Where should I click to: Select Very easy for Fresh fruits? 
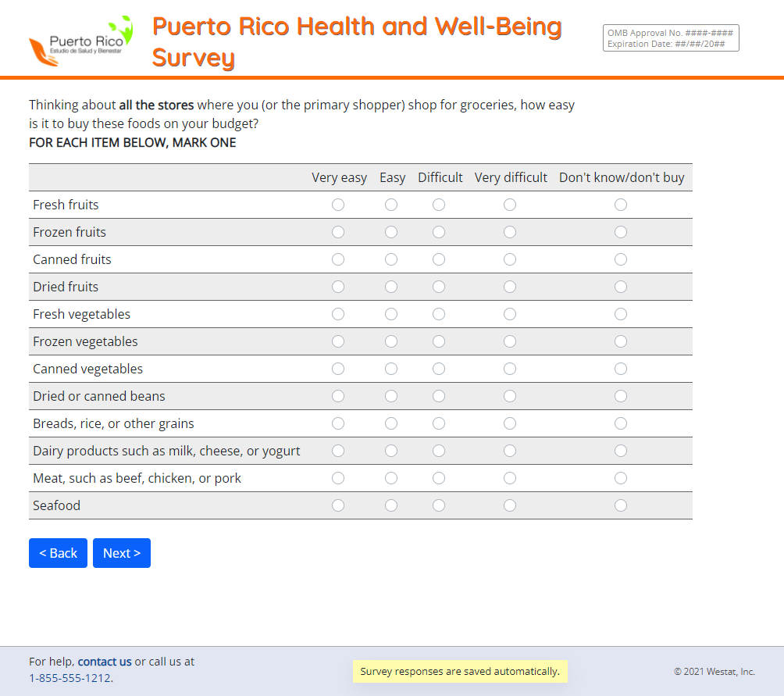point(338,205)
